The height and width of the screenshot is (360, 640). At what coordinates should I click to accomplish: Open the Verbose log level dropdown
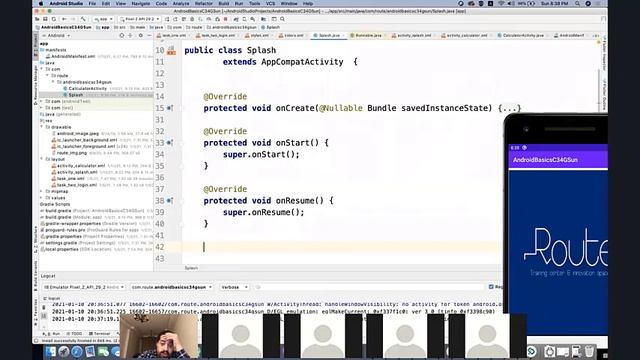234,287
